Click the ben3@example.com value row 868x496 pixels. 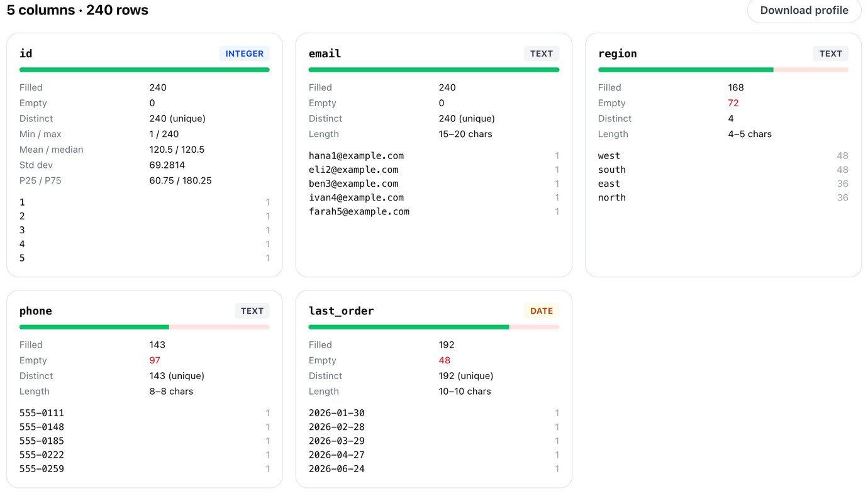point(434,184)
